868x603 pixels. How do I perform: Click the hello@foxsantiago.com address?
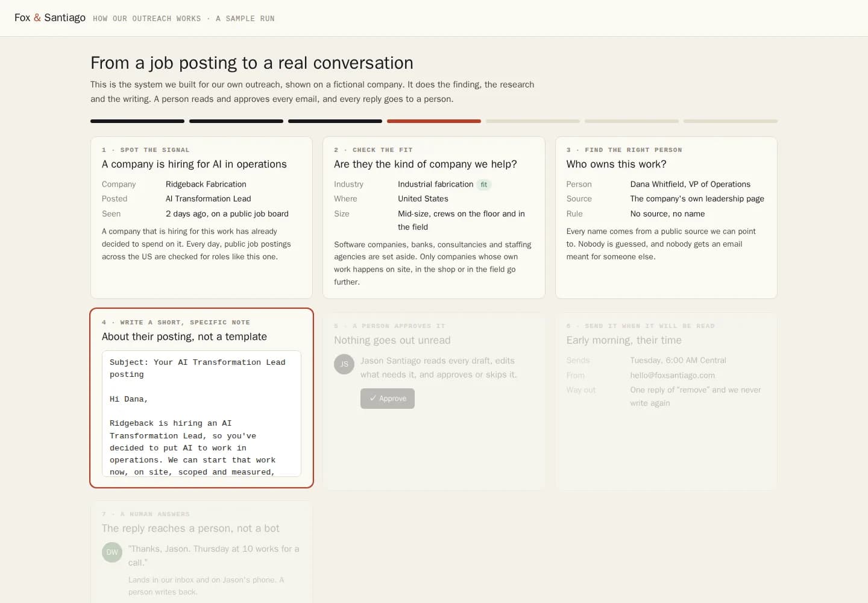(672, 375)
